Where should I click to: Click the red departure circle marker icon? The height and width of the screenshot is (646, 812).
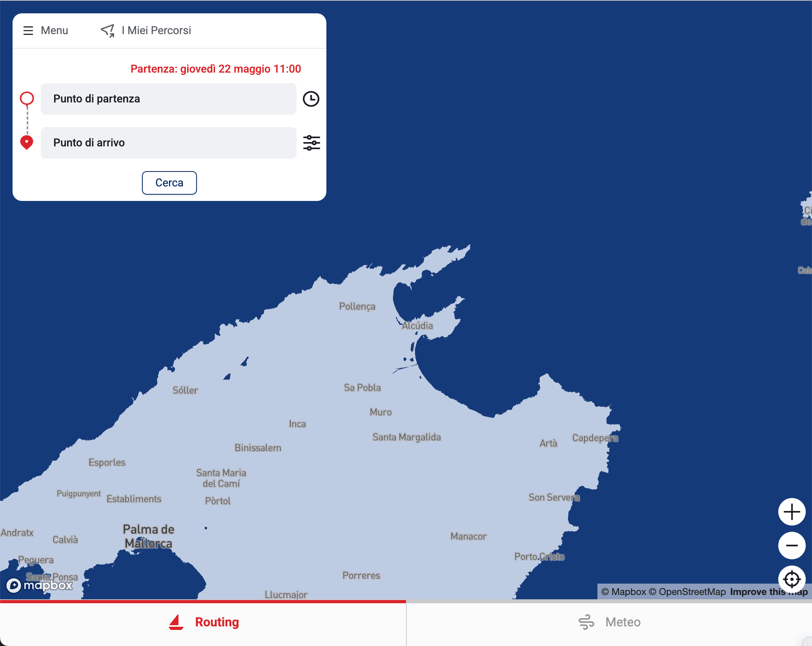[x=27, y=99]
